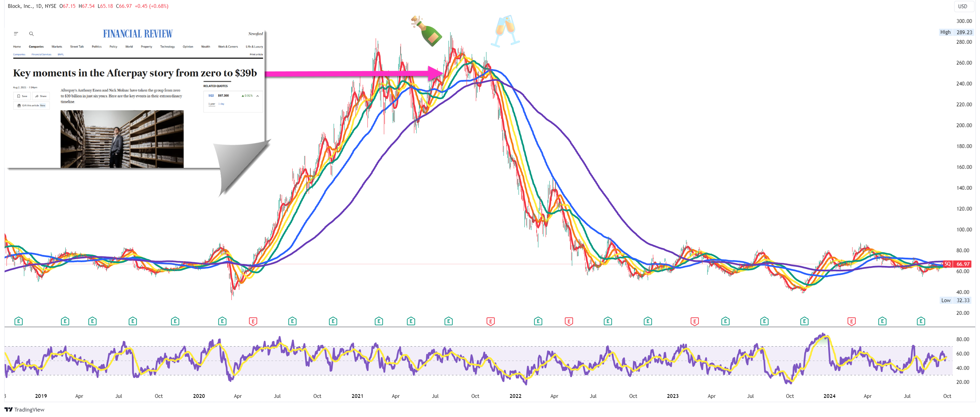Click the SQ 66.97 current price label
The image size is (980, 417).
(958, 264)
